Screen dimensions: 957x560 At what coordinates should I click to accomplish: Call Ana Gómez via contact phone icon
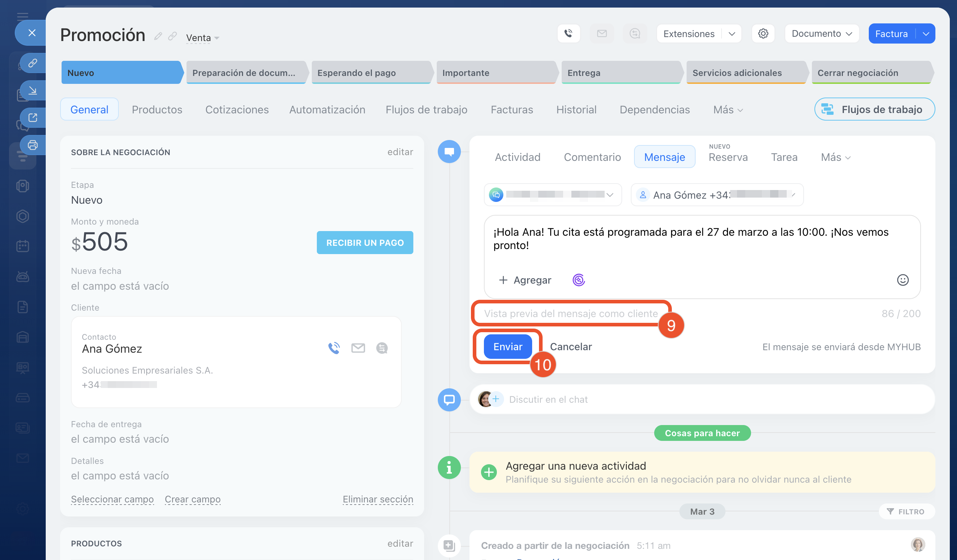click(x=334, y=348)
